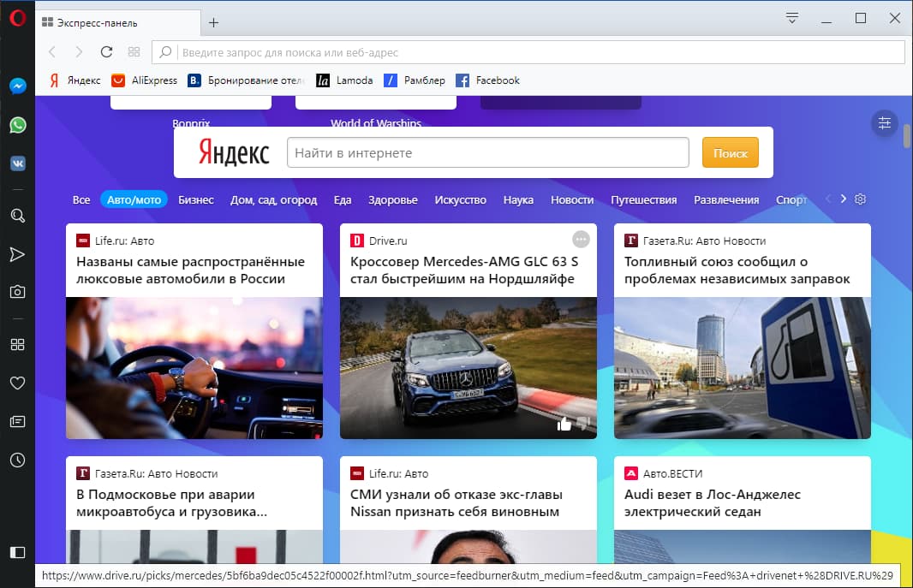
Task: Click the vertical page scrollbar thumb
Action: 907,135
